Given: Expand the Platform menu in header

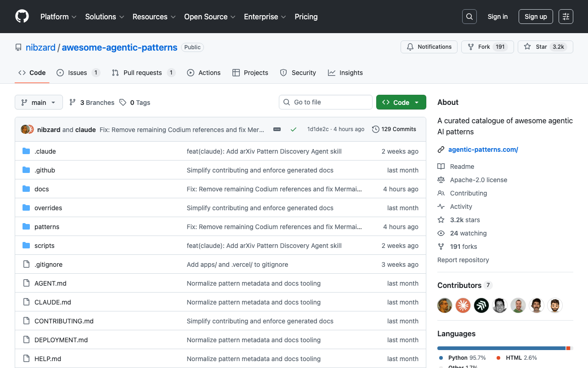Looking at the screenshot, I should 58,17.
